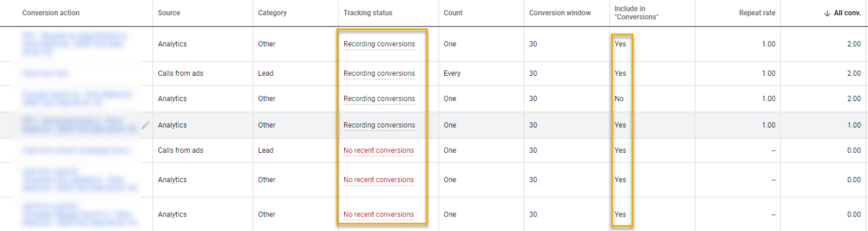
Task: Click the Source column header
Action: (169, 13)
